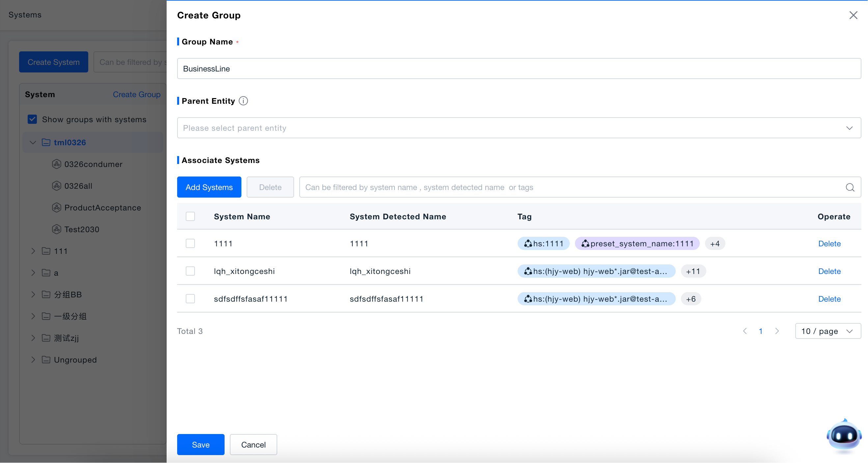Click the 111 folder icon

click(46, 251)
